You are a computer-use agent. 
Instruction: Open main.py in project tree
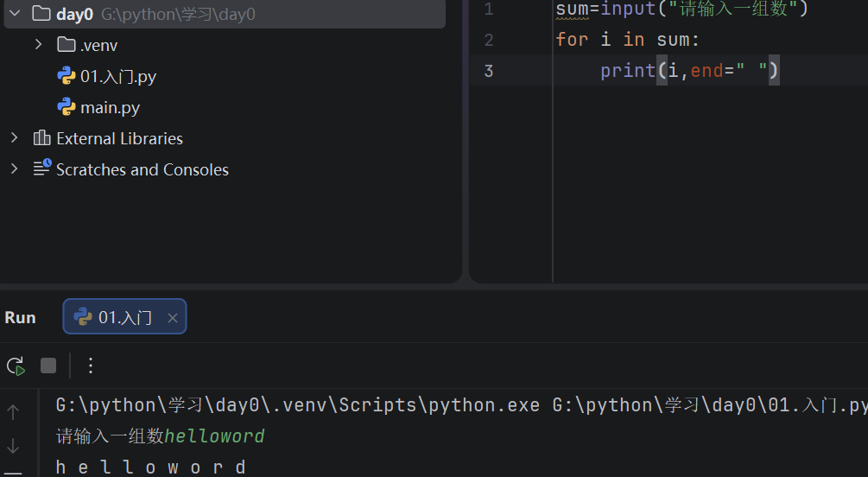click(110, 107)
